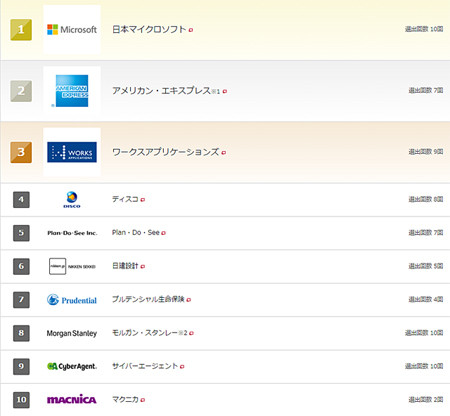Click the rank 10 number badge

21,400
